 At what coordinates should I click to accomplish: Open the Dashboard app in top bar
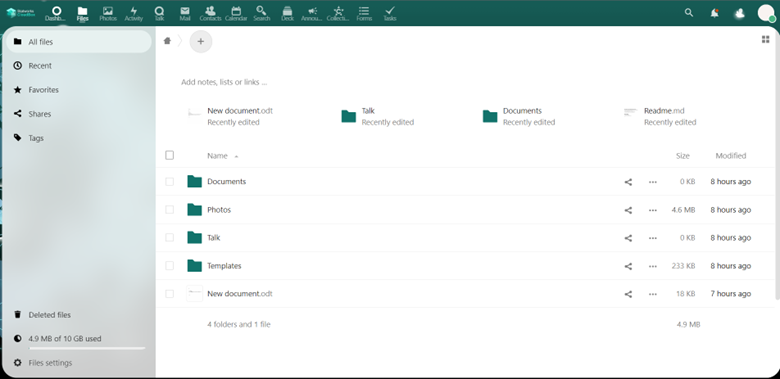[x=56, y=13]
